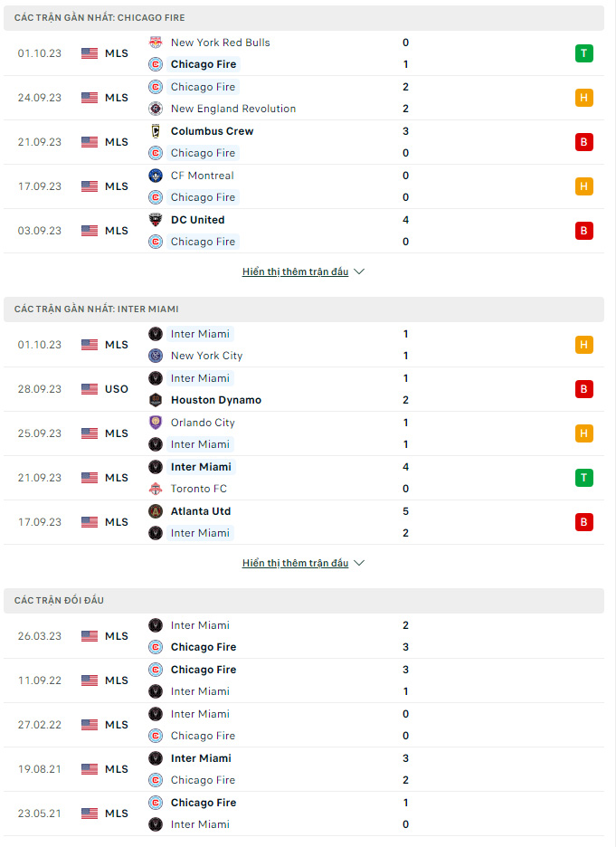Click the Houston Dynamo crest icon
Screen dimensions: 616x847
pos(156,400)
